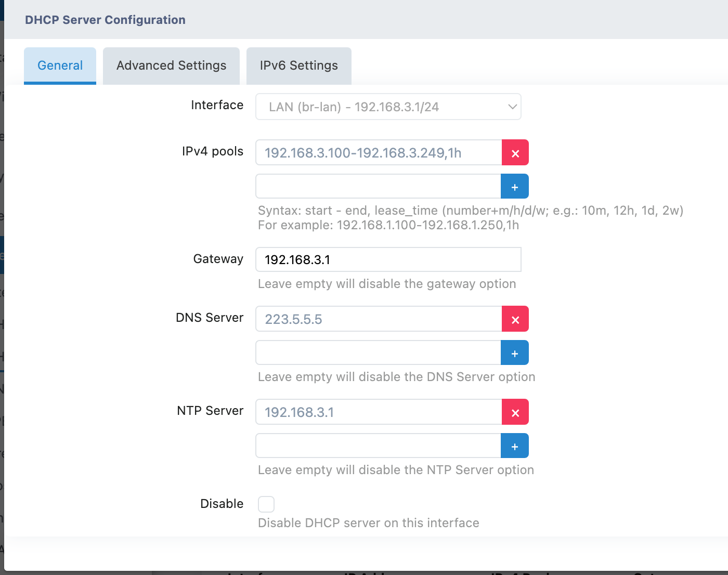Toggle the Disable DHCP server checkbox

pos(266,504)
